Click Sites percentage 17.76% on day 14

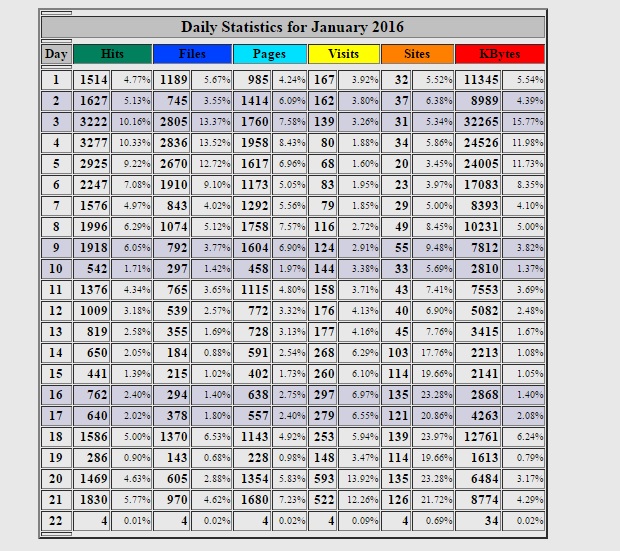(433, 352)
